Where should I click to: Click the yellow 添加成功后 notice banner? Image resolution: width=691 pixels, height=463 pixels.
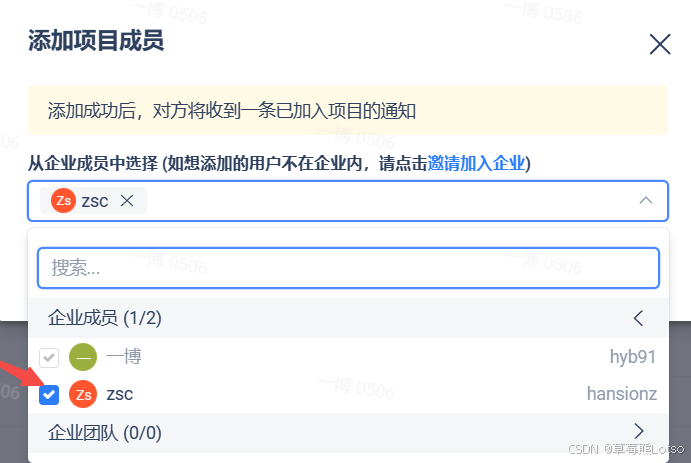pos(348,110)
